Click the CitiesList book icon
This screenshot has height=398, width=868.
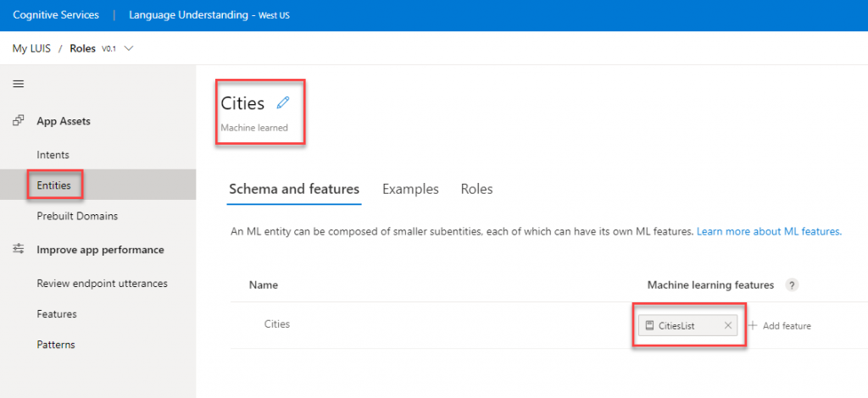pos(649,325)
